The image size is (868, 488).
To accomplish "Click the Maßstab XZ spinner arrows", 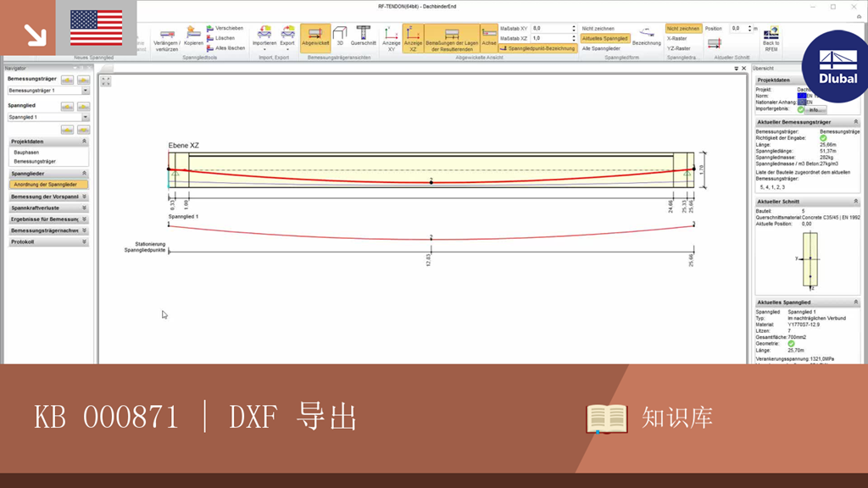I will [574, 38].
